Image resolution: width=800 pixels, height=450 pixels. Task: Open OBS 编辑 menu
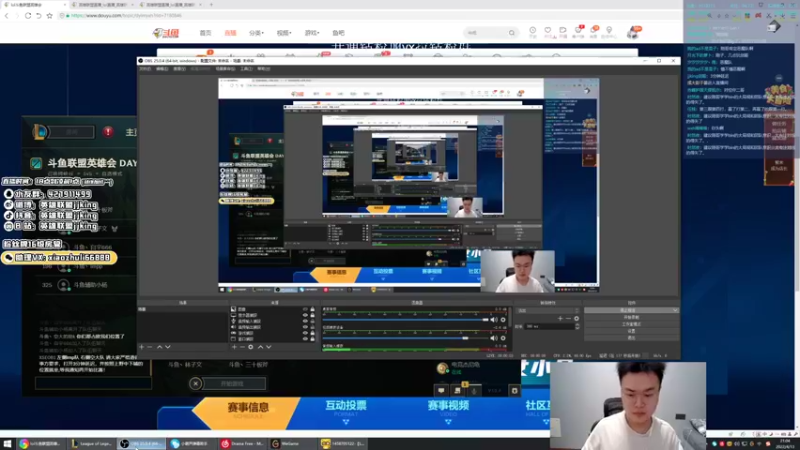(162, 69)
